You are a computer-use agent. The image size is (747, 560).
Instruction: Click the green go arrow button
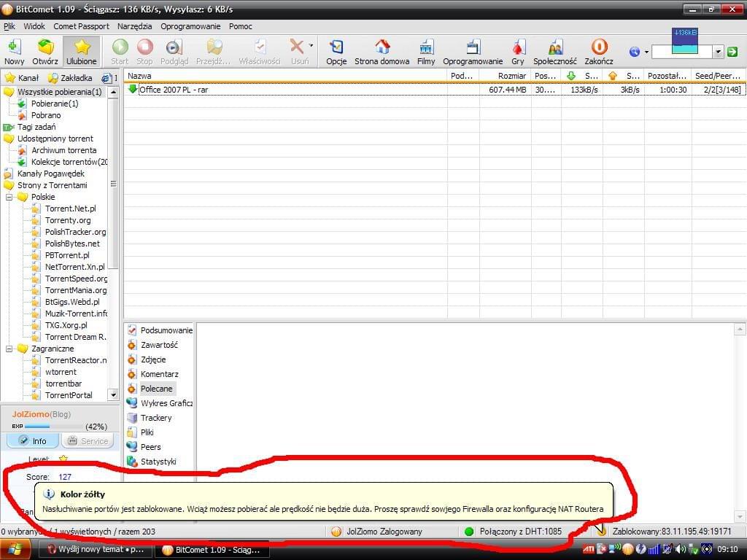[732, 52]
